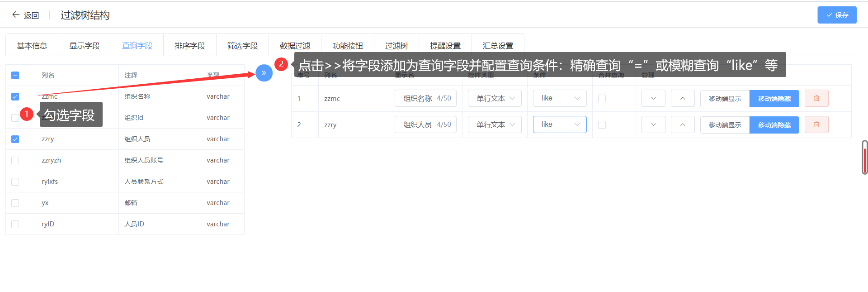868x292 pixels.
Task: Click 邮箱 annotation cell
Action: click(160, 203)
